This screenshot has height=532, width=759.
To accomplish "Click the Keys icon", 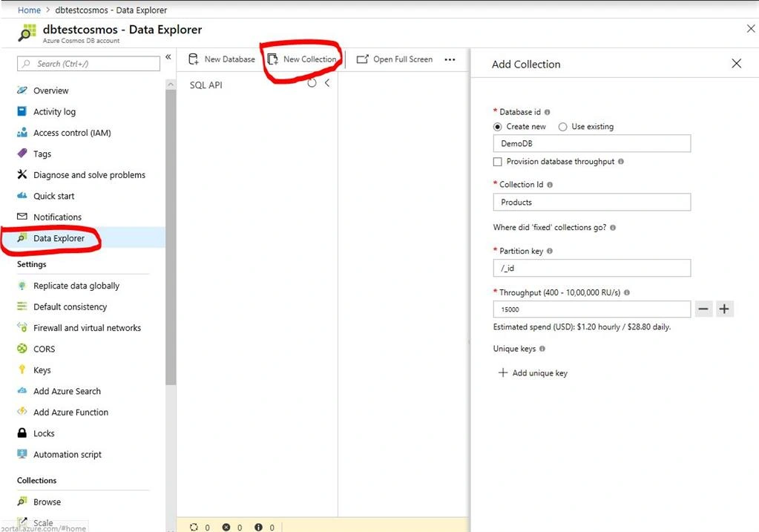I will (x=22, y=370).
